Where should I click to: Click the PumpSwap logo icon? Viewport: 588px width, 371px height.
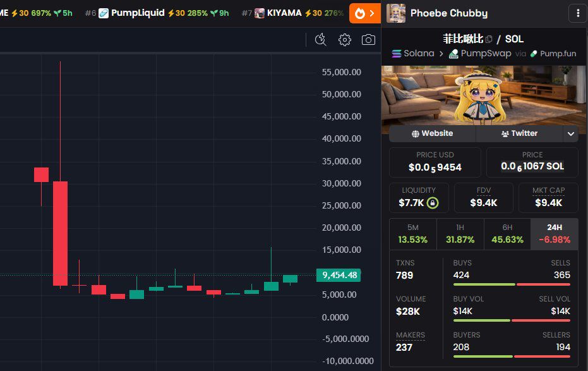coord(453,54)
